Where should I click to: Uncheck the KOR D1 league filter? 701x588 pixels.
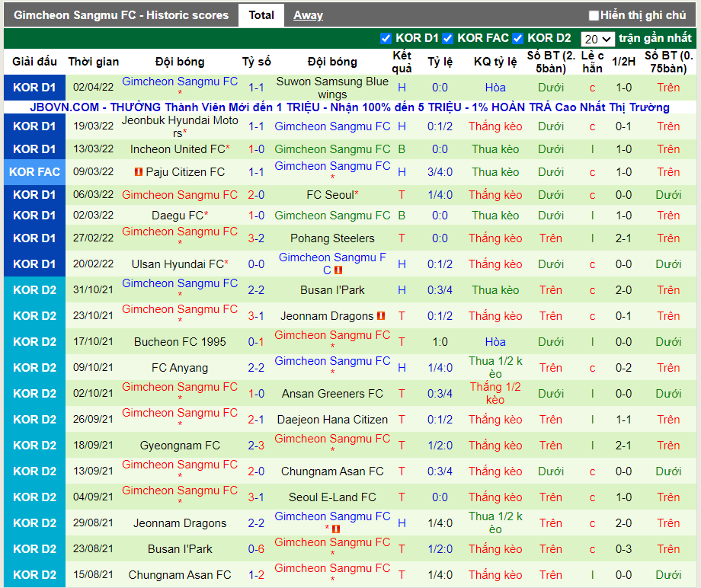[x=386, y=38]
